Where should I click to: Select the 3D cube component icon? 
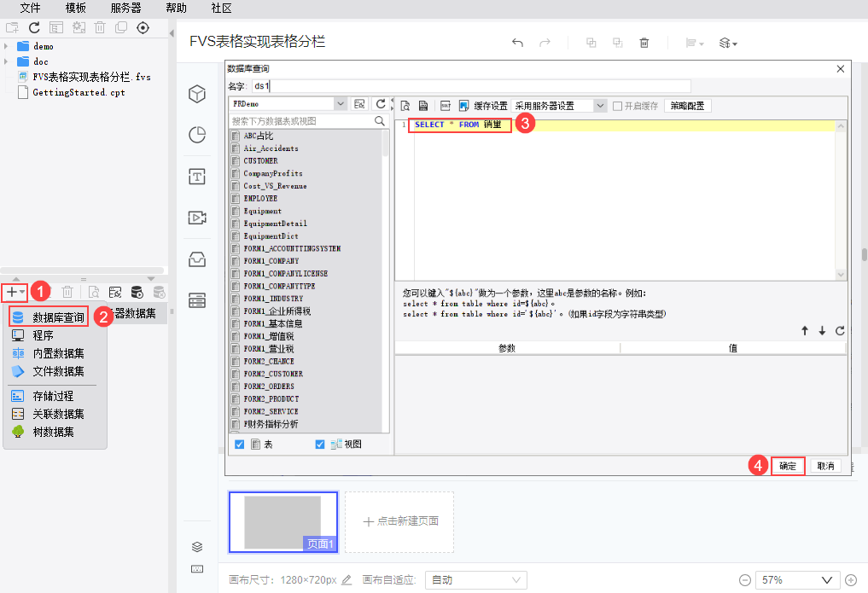coord(197,94)
